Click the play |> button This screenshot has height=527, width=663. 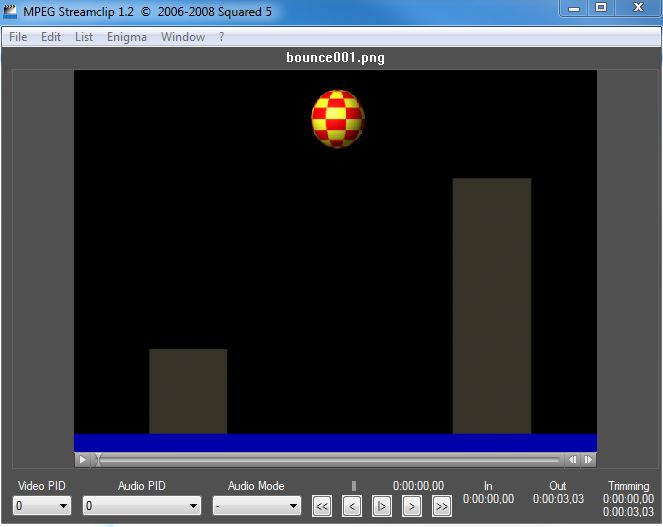click(381, 506)
